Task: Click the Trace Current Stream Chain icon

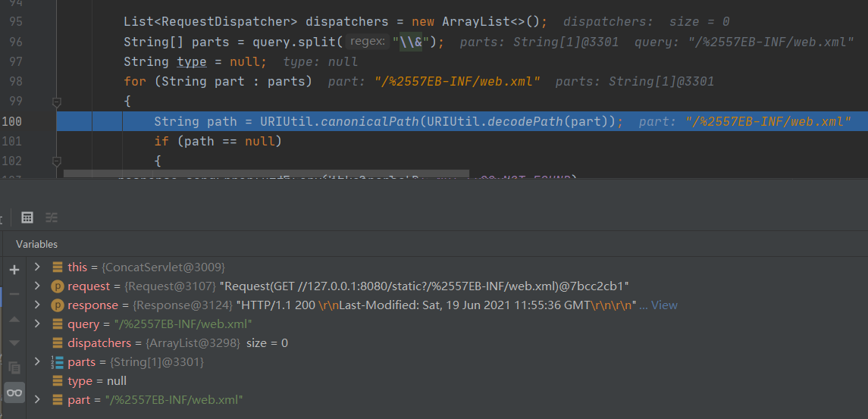Action: pyautogui.click(x=52, y=217)
